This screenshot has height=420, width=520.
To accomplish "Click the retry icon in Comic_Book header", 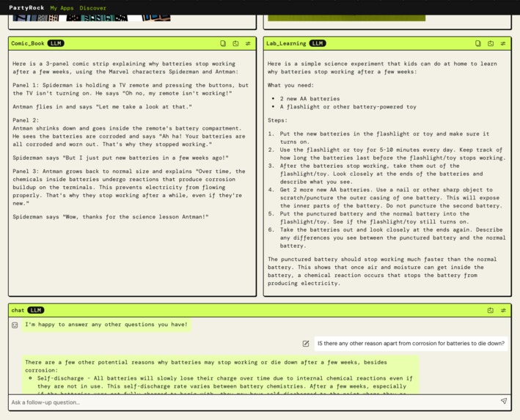I will tap(235, 43).
